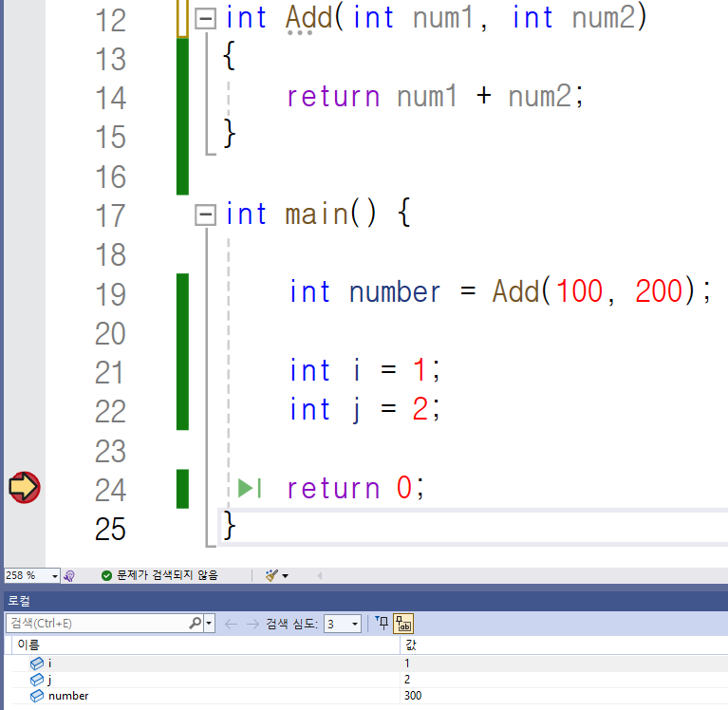Click the pin icon in Locals toolbar
Screen dimensions: 728x710
click(x=383, y=623)
